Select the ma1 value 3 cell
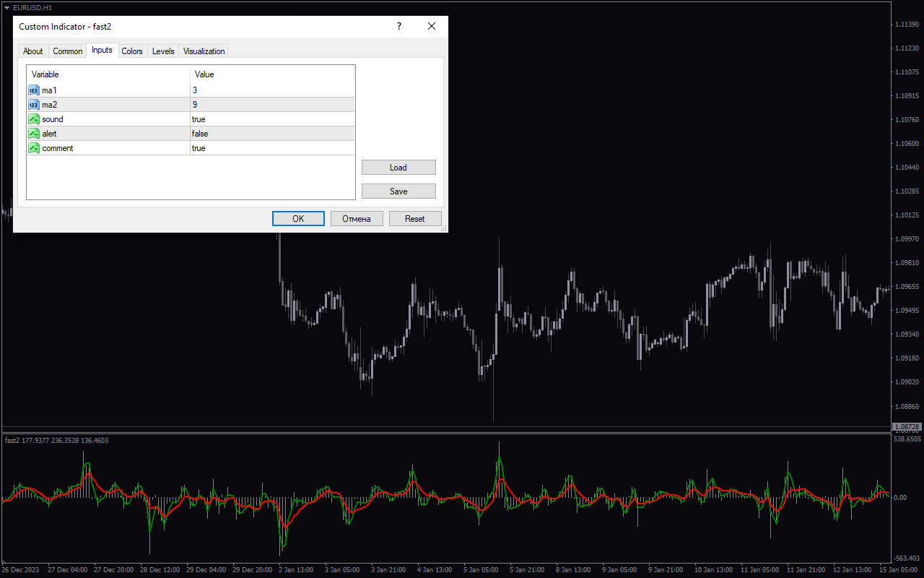The height and width of the screenshot is (578, 924). click(273, 90)
